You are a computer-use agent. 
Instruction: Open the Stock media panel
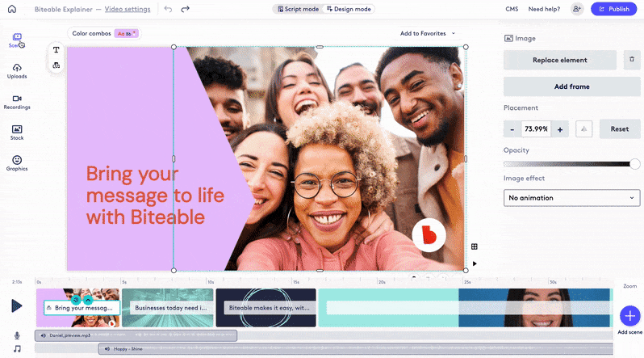pos(17,132)
